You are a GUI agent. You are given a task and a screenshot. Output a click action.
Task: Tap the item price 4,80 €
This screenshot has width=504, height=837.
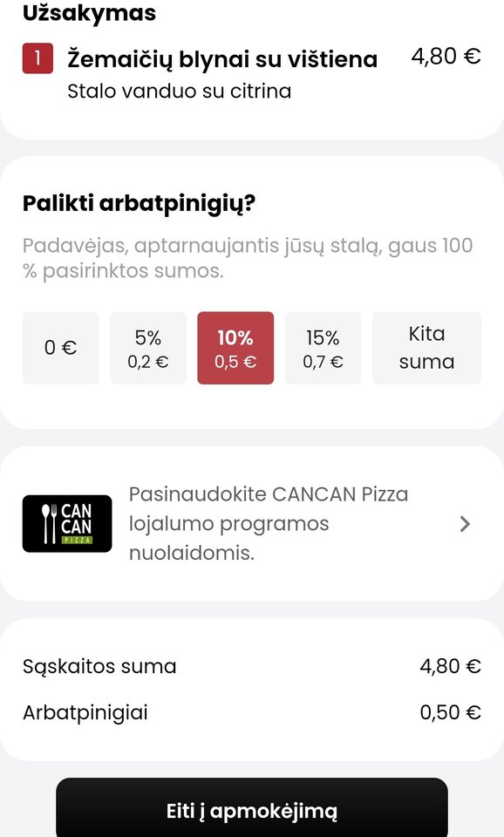coord(446,57)
